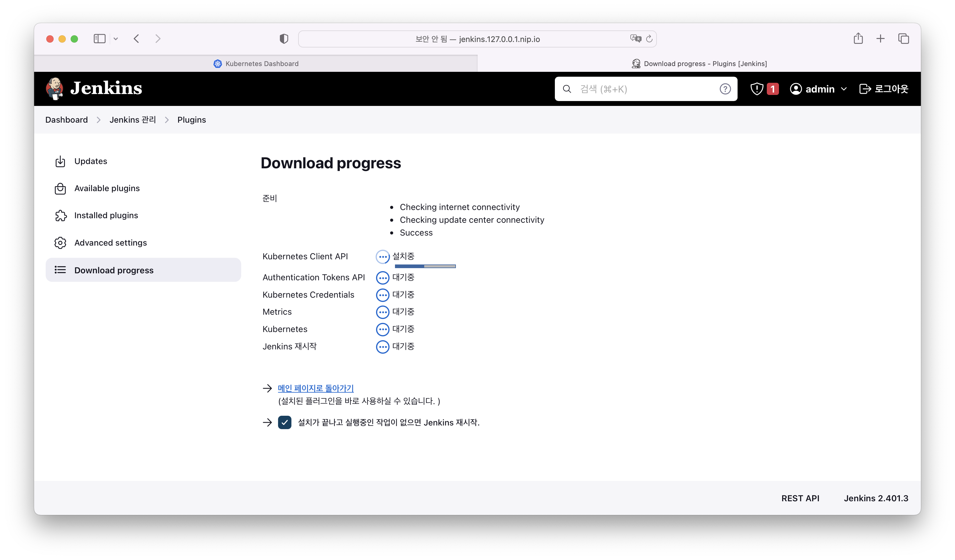955x560 pixels.
Task: Click the Safari share icon
Action: [858, 38]
